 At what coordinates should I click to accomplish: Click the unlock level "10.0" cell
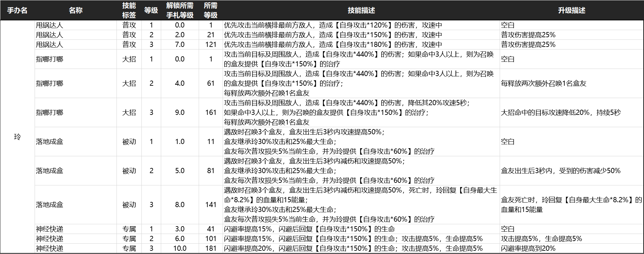pyautogui.click(x=180, y=248)
